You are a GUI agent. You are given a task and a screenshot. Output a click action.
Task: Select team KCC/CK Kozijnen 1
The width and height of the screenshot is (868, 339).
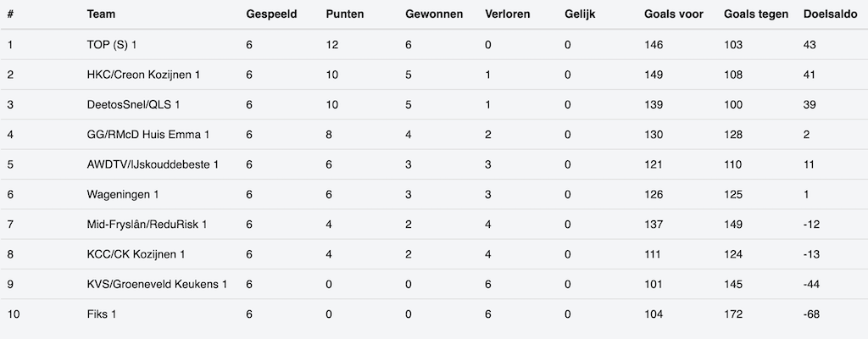pyautogui.click(x=136, y=254)
